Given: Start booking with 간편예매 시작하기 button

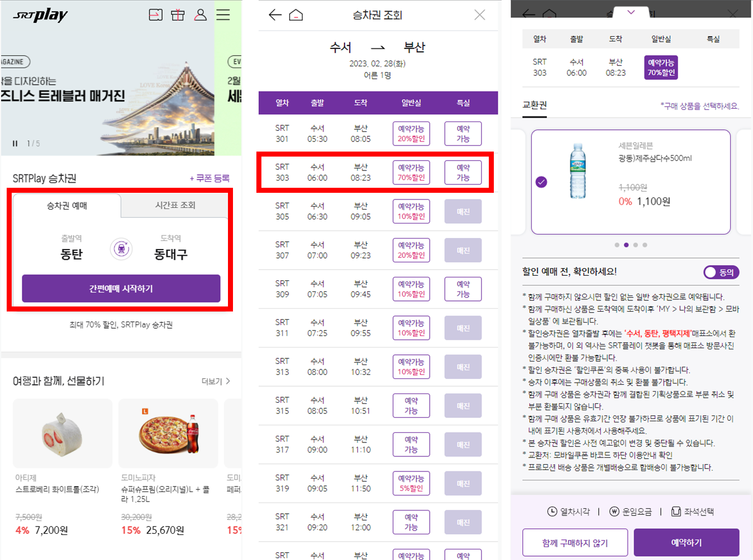Looking at the screenshot, I should [121, 289].
